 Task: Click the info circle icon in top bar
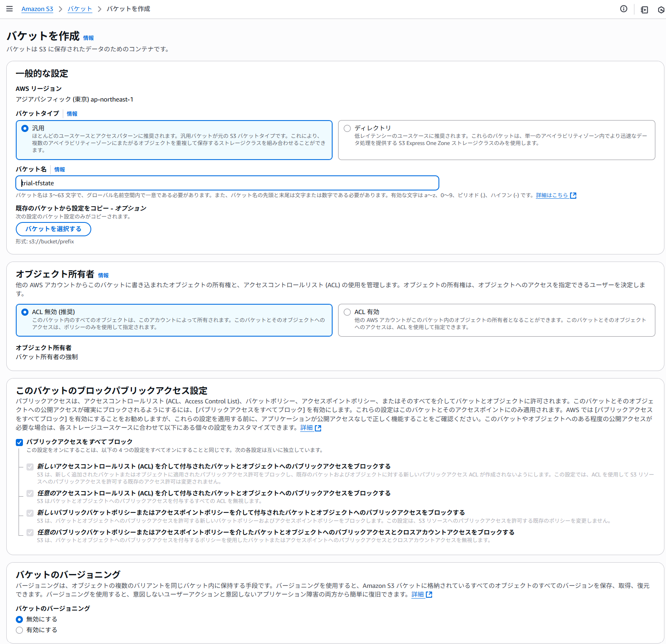(624, 9)
